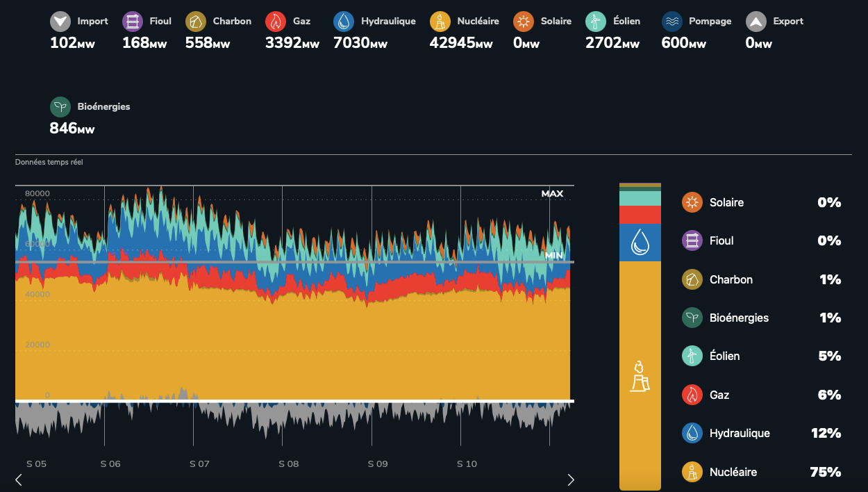Viewport: 868px width, 492px height.
Task: Advance chart with right chevron arrow
Action: [571, 479]
